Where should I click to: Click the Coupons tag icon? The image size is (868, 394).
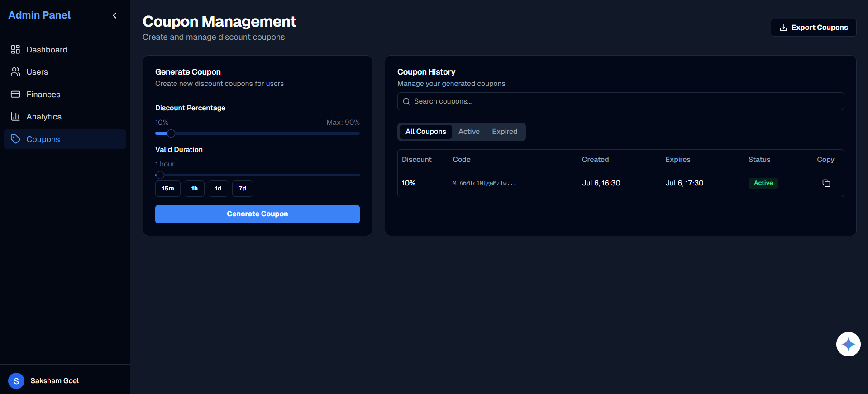15,139
